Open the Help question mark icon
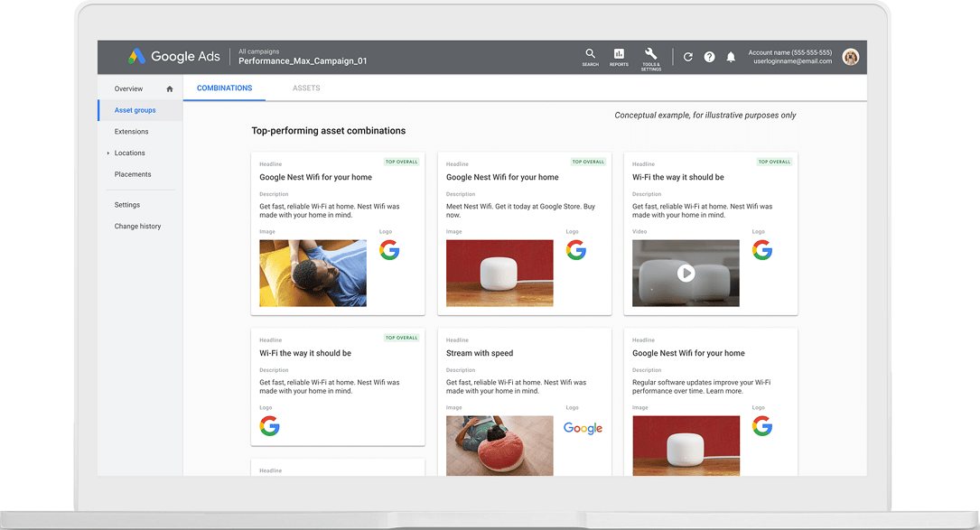The width and height of the screenshot is (980, 530). [x=709, y=57]
